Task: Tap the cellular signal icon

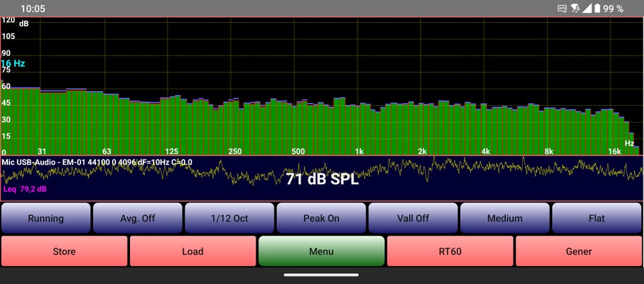Action: pos(588,8)
